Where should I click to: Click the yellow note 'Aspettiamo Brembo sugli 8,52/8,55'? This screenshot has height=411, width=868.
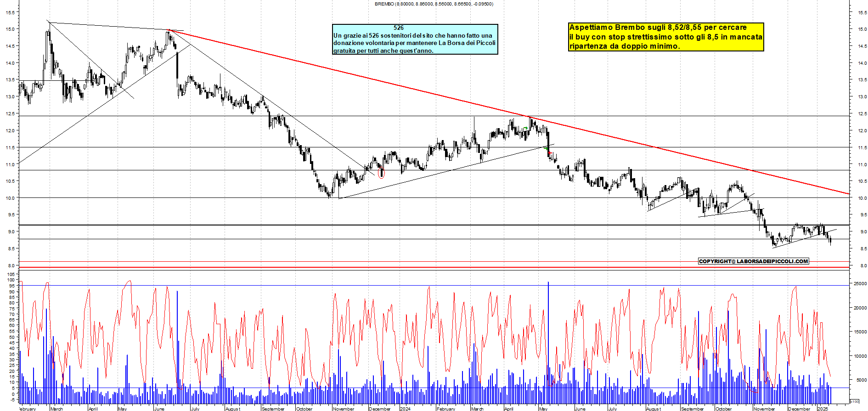point(666,37)
